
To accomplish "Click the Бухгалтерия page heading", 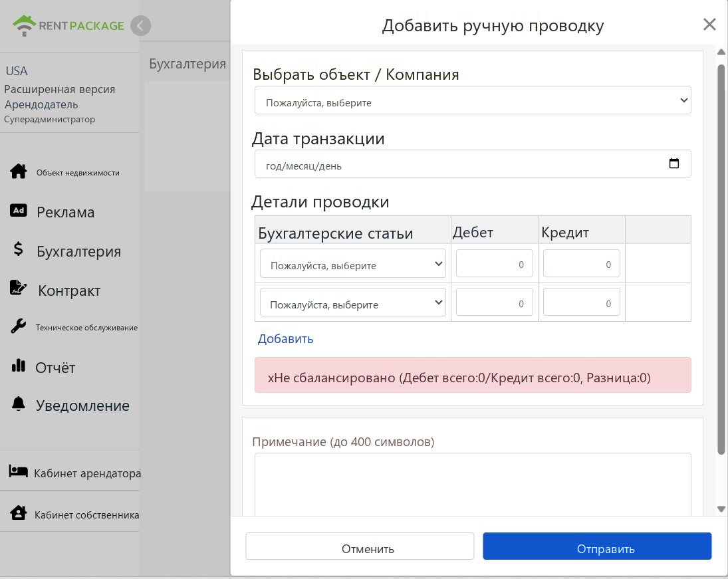I will click(187, 64).
